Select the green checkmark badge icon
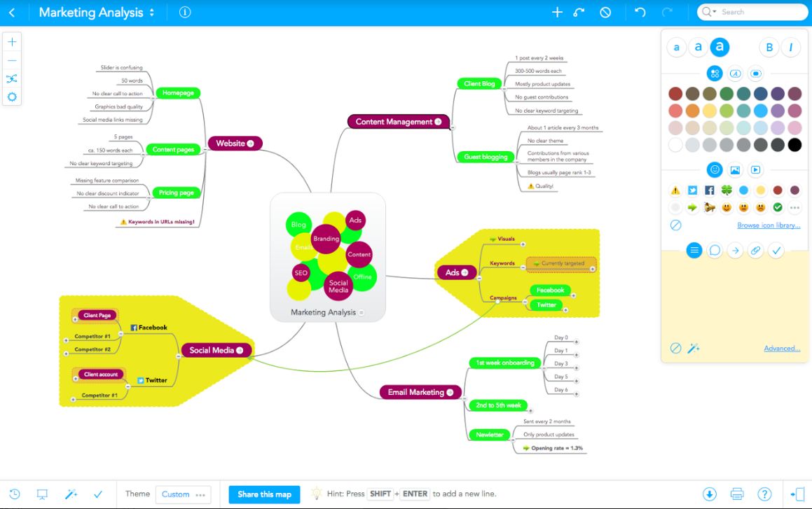This screenshot has width=812, height=509. 777,207
